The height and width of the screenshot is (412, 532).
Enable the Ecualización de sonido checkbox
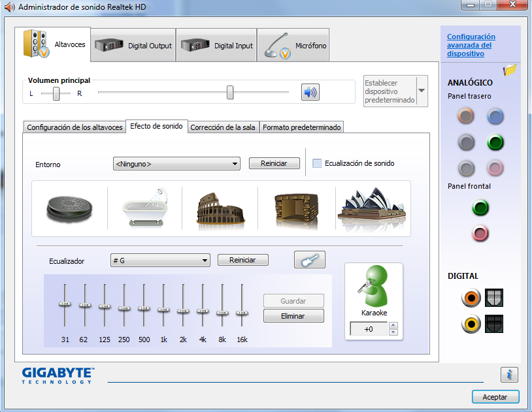[x=317, y=163]
